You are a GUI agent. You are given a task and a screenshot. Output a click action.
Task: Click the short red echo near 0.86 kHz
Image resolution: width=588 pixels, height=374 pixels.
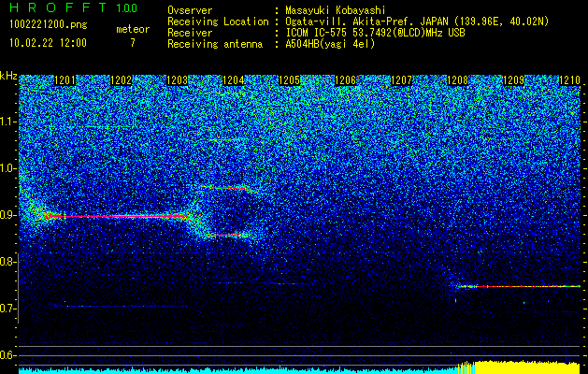pyautogui.click(x=225, y=236)
